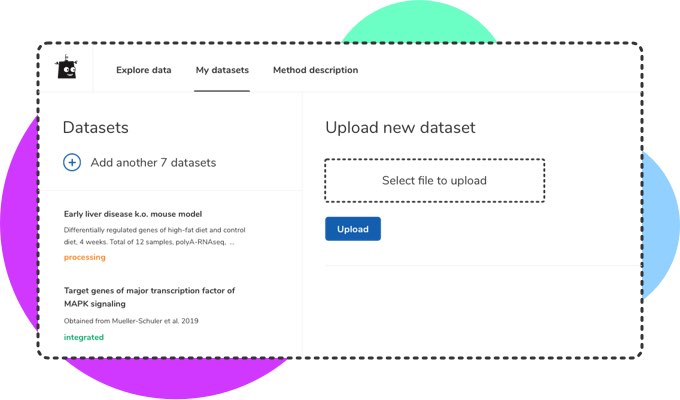
Task: Click the circled plus icon
Action: [x=72, y=162]
